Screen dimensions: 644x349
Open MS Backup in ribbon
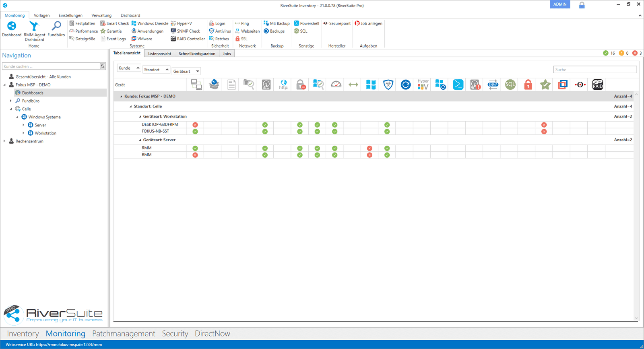277,23
